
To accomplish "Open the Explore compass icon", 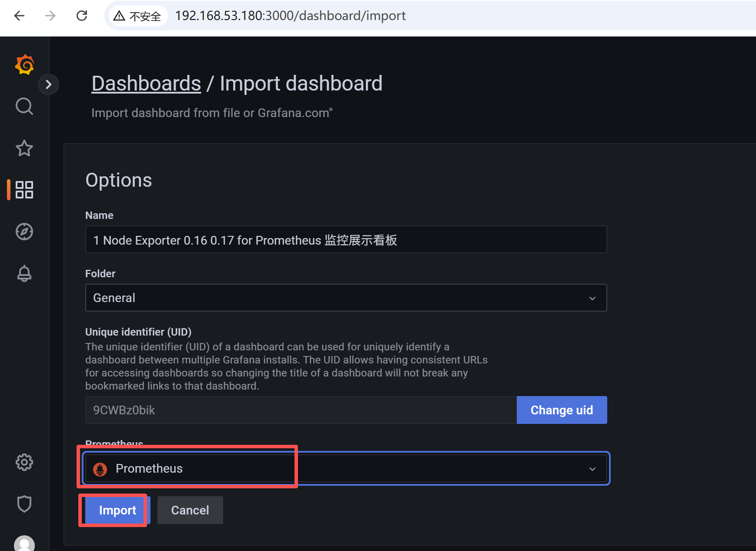I will coord(24,232).
